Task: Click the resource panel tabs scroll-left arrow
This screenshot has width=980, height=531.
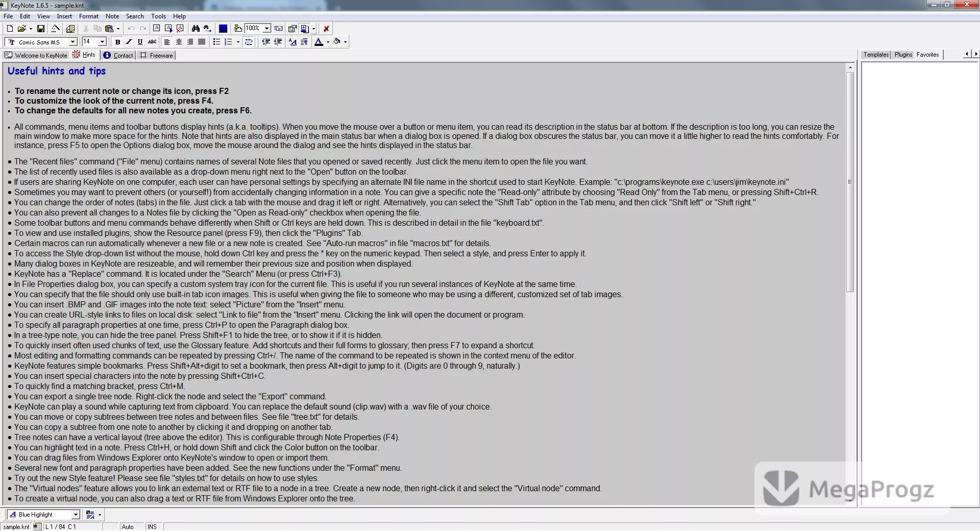Action: [967, 54]
